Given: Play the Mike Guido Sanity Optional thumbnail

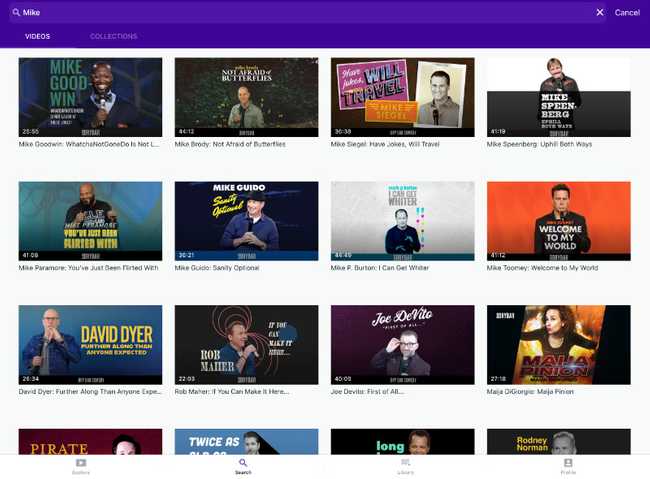Looking at the screenshot, I should tap(247, 221).
